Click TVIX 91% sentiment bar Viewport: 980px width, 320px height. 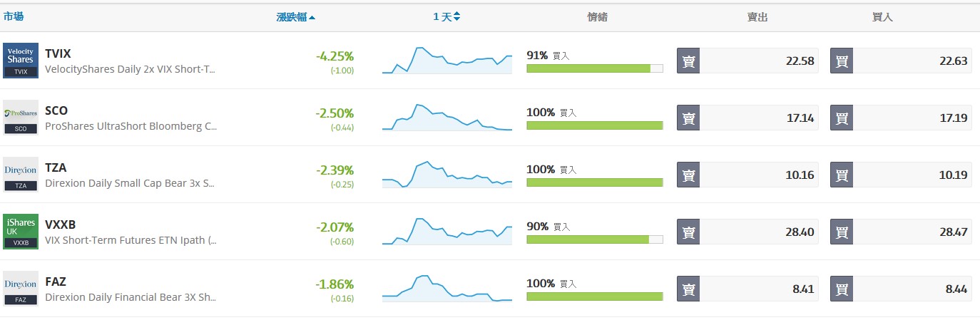(595, 68)
